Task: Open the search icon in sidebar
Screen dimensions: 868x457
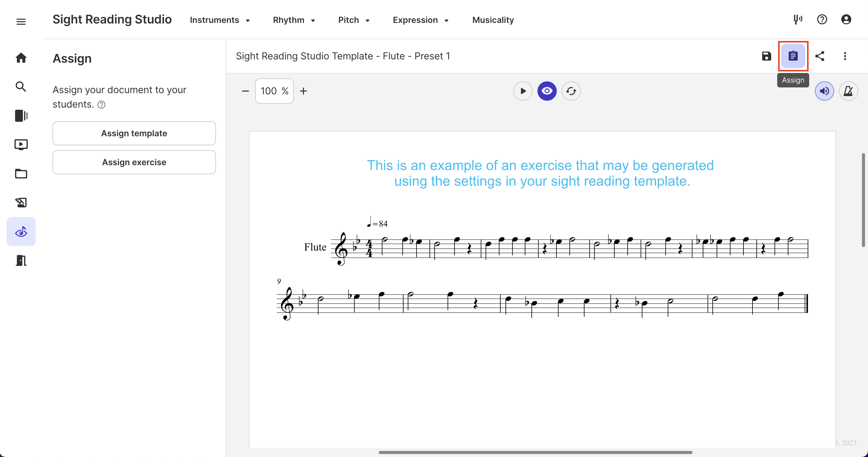Action: [21, 87]
